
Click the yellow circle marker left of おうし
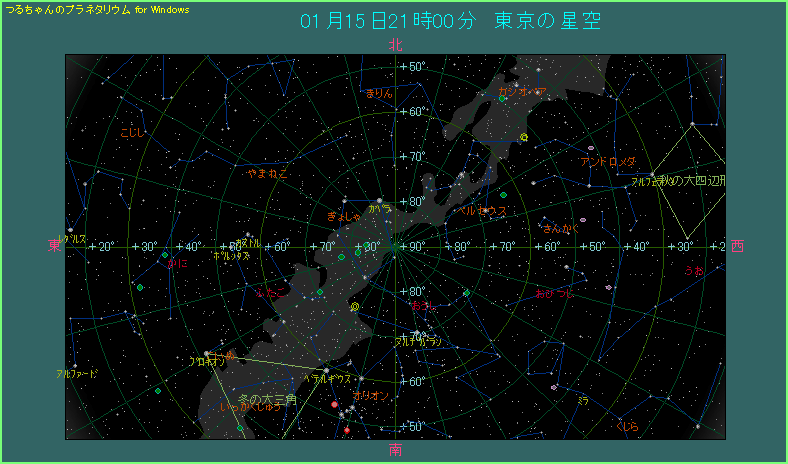click(x=355, y=307)
